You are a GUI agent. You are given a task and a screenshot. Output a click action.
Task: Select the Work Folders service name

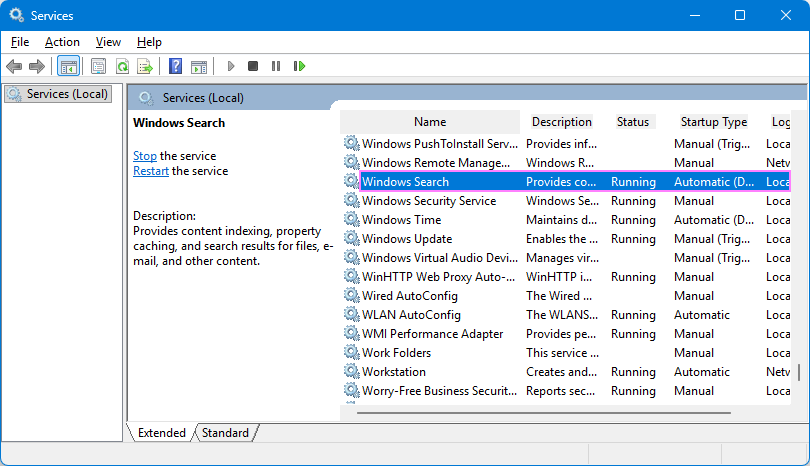point(396,353)
